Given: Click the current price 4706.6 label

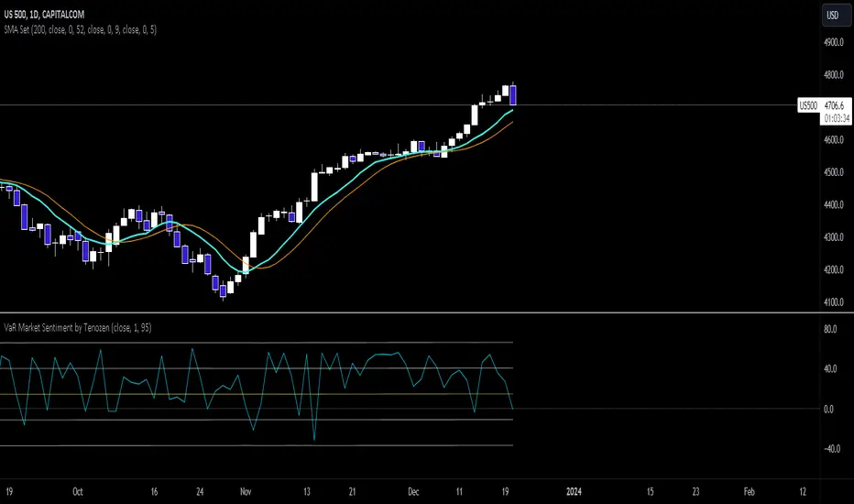Looking at the screenshot, I should (x=835, y=105).
